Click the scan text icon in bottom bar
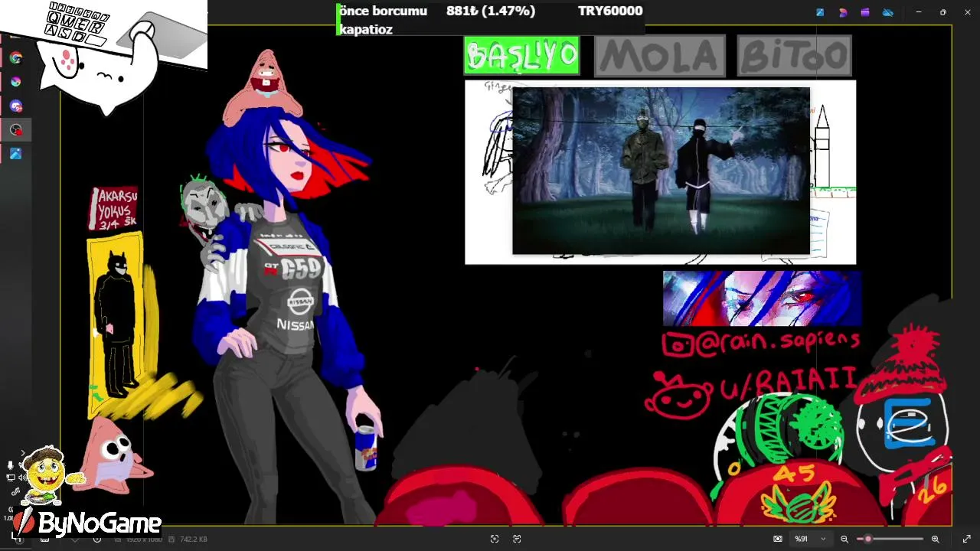 pos(517,539)
